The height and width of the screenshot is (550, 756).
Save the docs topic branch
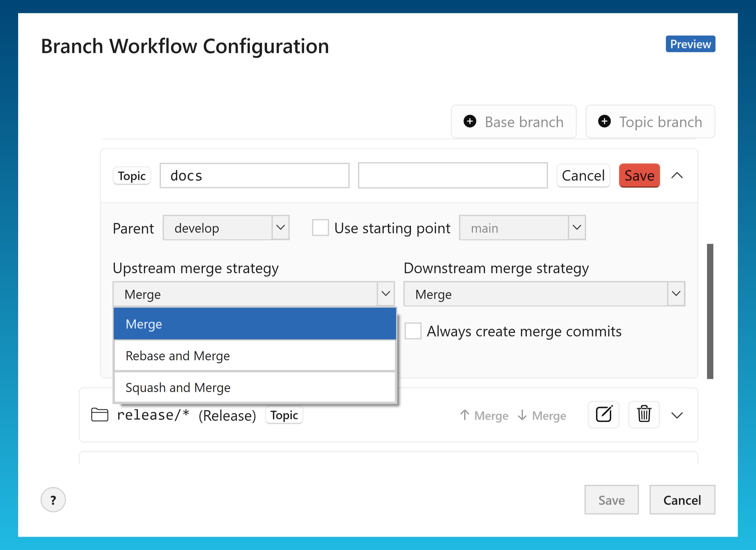pyautogui.click(x=639, y=175)
